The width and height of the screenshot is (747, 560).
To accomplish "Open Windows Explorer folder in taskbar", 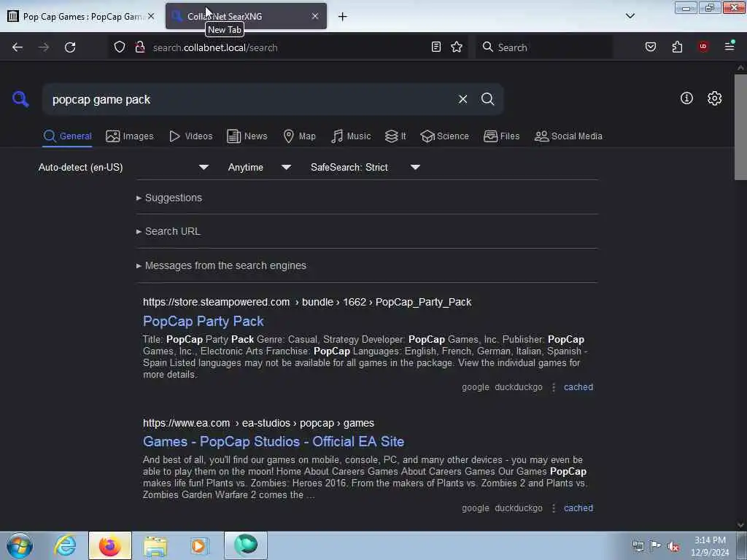I will 155,545.
